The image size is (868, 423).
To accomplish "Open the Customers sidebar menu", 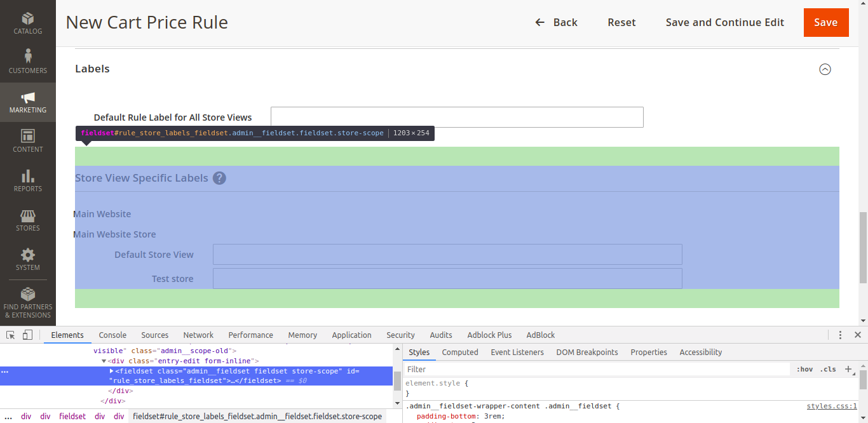I will [28, 62].
